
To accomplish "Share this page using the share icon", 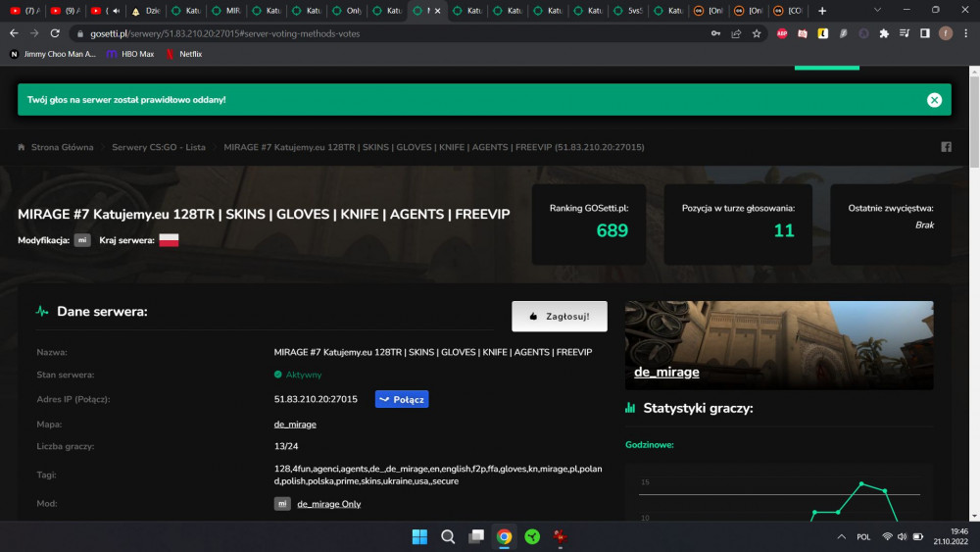I will 736,33.
